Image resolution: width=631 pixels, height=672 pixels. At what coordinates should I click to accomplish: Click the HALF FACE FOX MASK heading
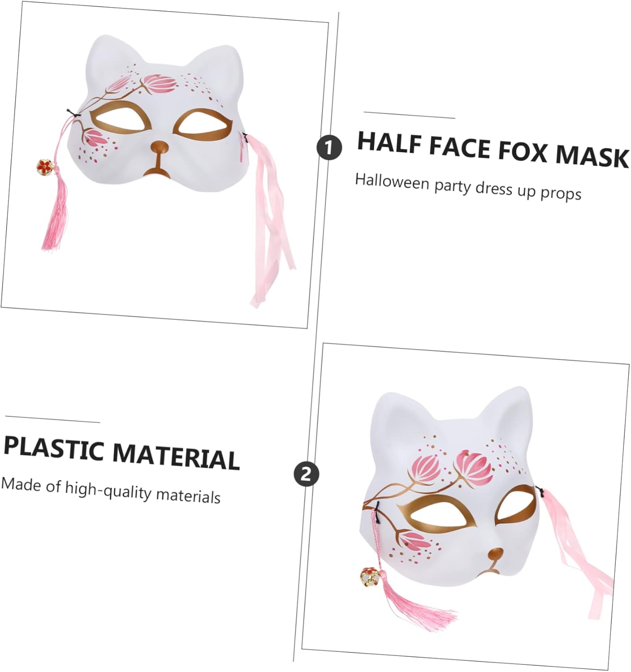pyautogui.click(x=493, y=149)
